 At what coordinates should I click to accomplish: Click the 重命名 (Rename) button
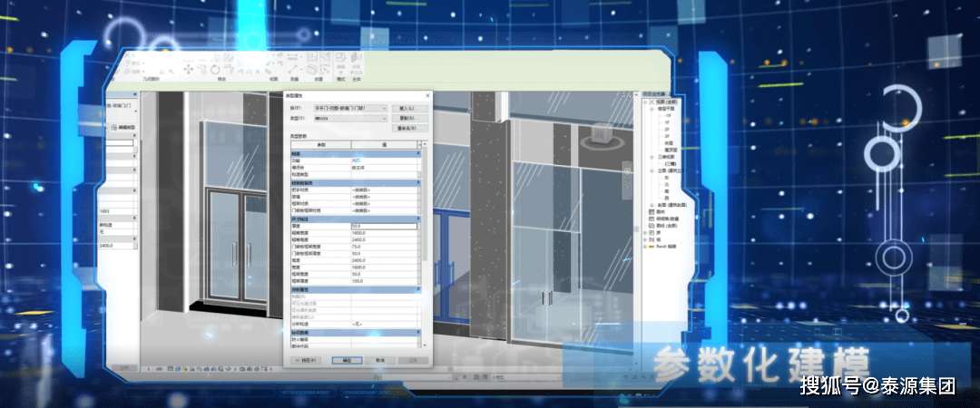[407, 128]
